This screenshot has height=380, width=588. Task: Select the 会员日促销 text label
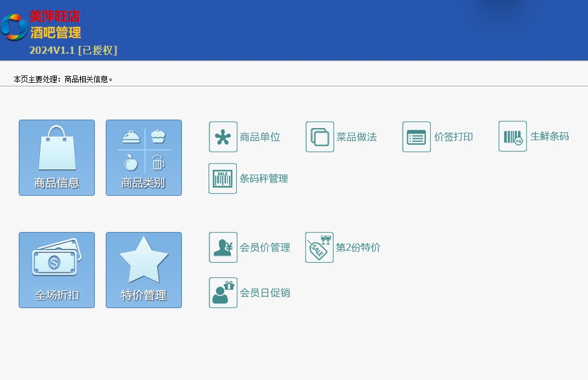click(265, 293)
